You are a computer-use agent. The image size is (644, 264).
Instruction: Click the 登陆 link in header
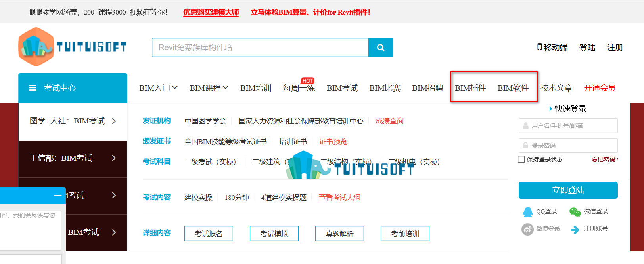pos(587,47)
